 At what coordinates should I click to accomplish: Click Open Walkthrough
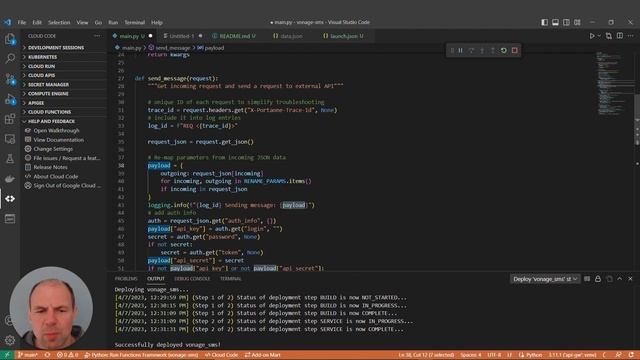pyautogui.click(x=56, y=131)
